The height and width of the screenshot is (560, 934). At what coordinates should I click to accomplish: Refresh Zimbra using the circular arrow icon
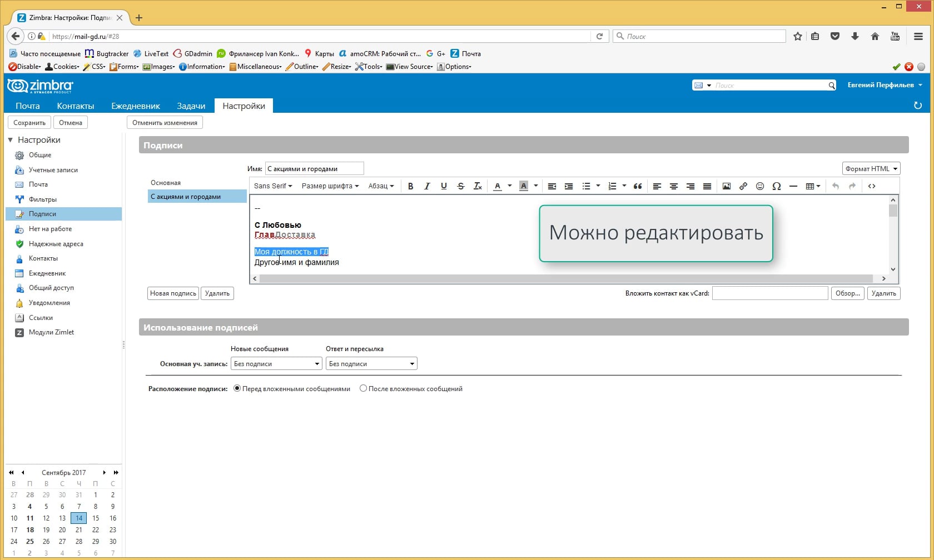917,106
